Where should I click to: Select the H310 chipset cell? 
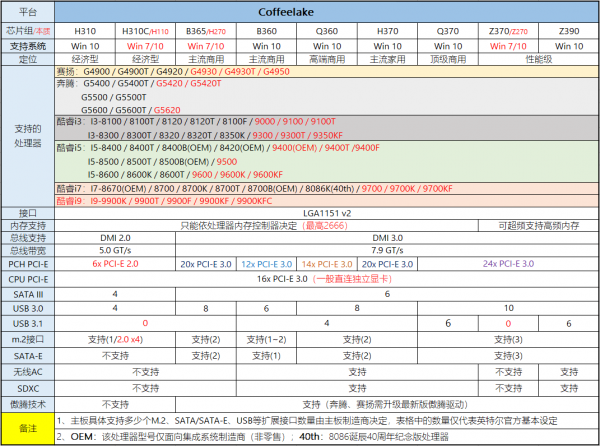tap(85, 31)
